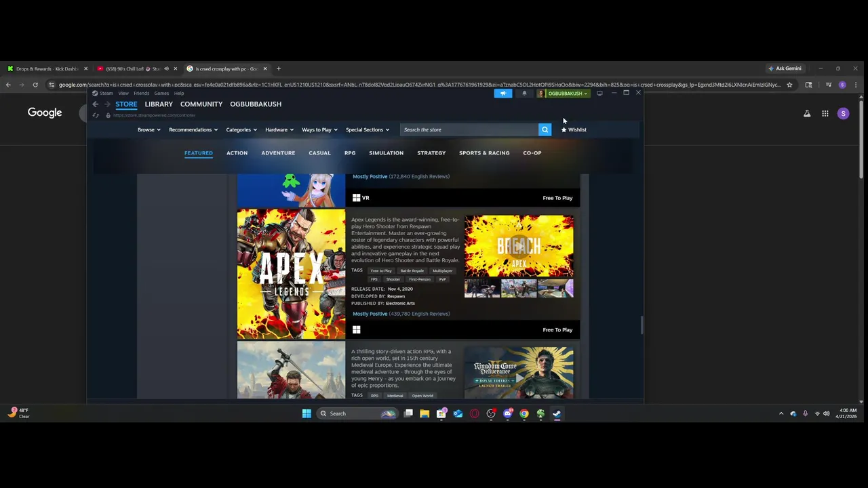Open the Friends menu in Steam

(x=141, y=94)
